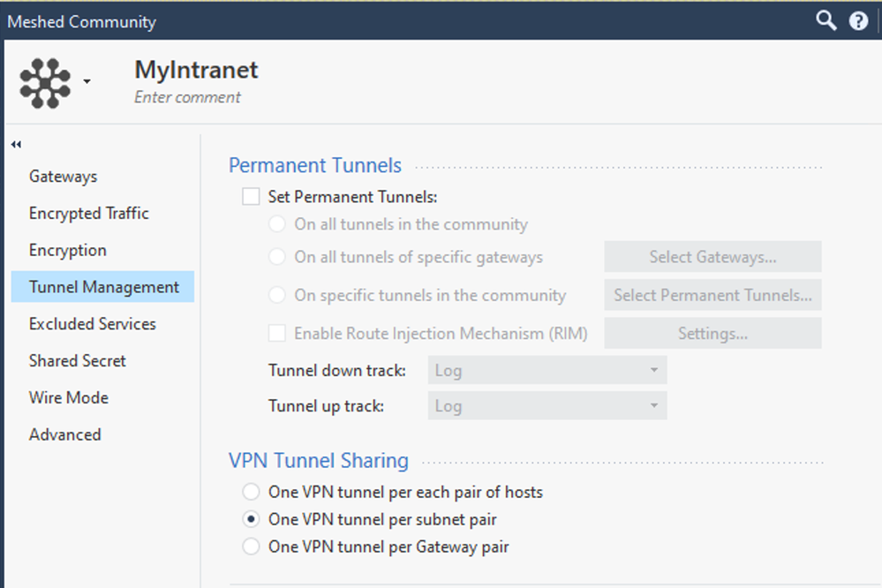Click the meshed community star icon
The image size is (882, 588).
45,82
